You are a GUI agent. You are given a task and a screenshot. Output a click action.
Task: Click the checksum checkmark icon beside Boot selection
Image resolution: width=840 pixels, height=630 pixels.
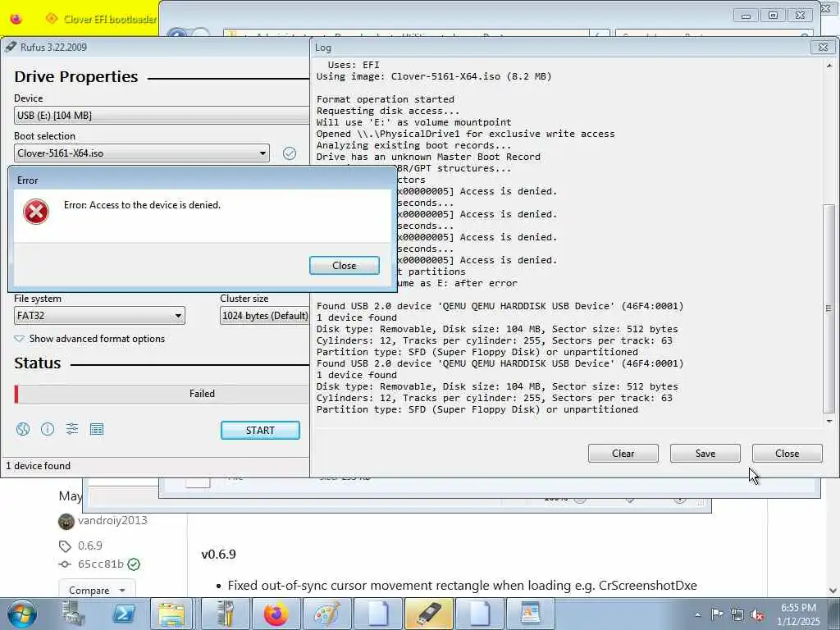tap(290, 153)
